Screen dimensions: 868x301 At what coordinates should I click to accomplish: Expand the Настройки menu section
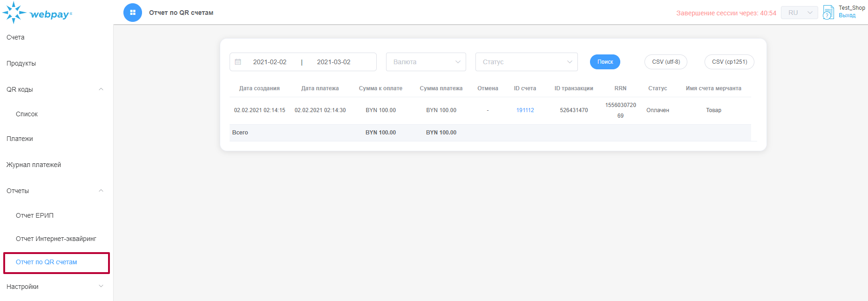101,287
